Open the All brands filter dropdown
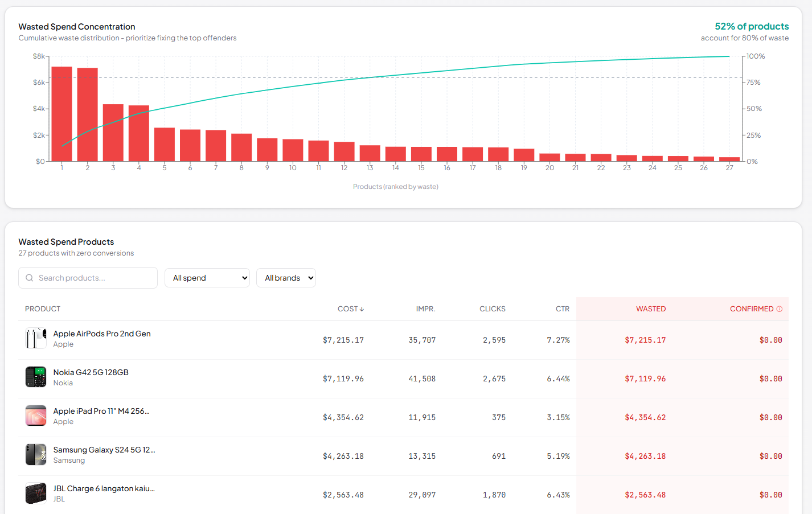The image size is (812, 514). (x=286, y=278)
